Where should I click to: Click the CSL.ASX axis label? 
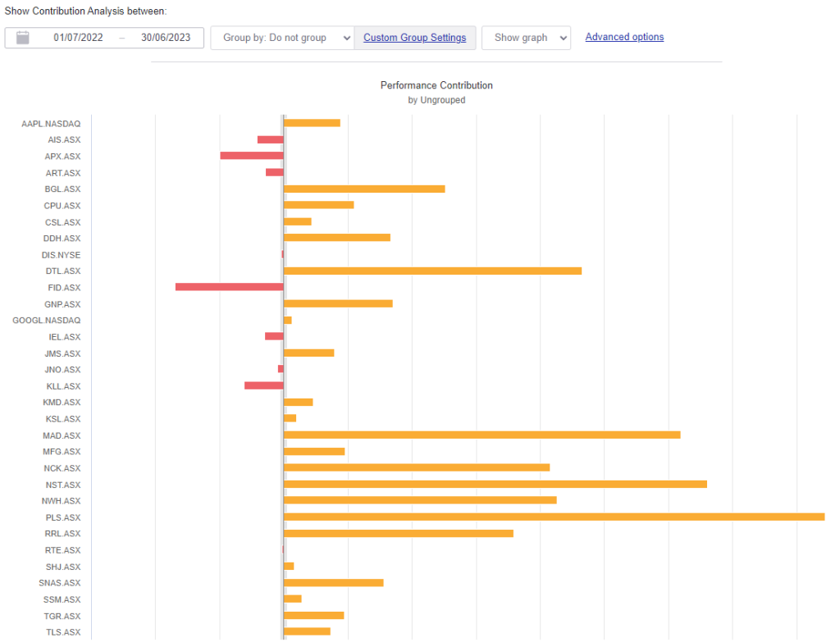click(x=62, y=222)
